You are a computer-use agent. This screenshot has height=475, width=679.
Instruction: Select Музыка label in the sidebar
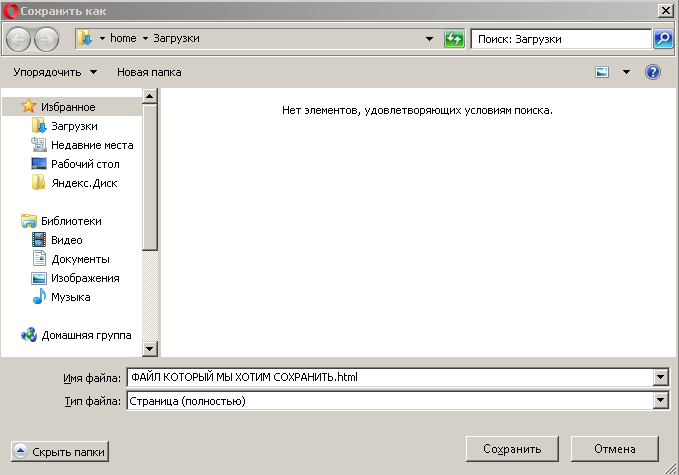(x=71, y=297)
